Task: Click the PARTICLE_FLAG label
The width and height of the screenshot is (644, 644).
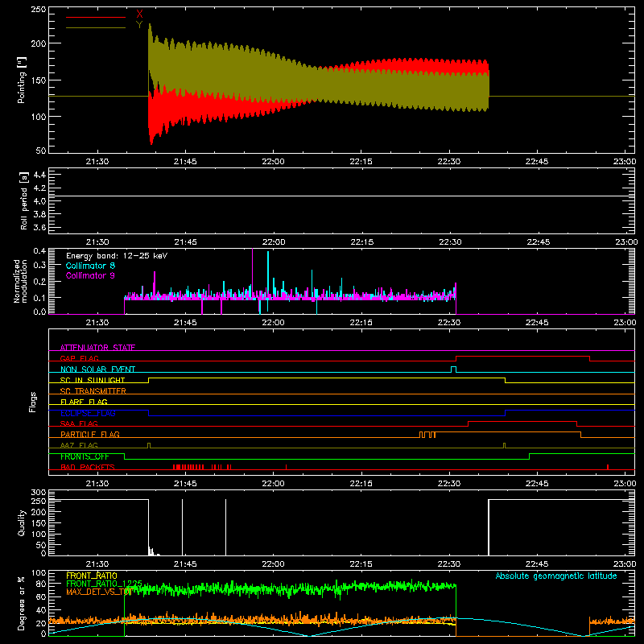Action: click(x=90, y=434)
